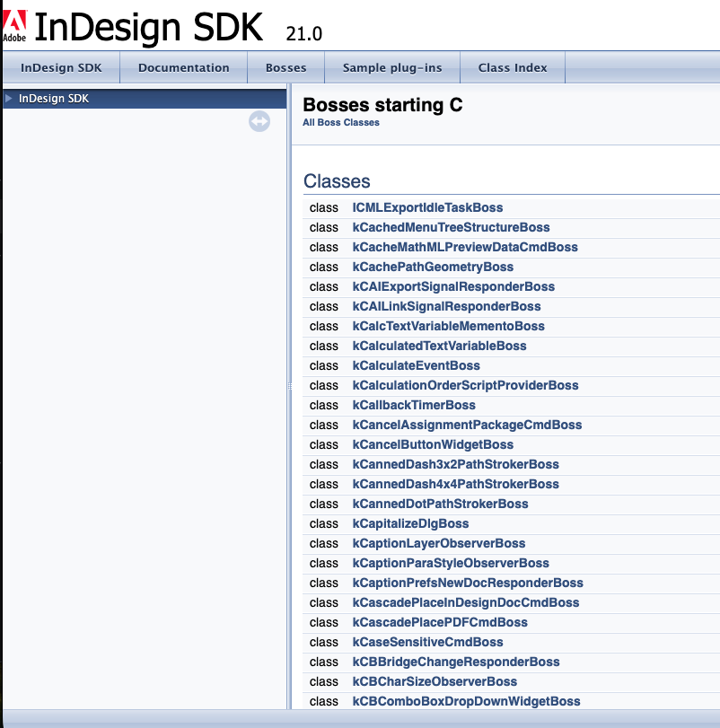Expand the InDesign SDK tree node
Viewport: 720px width, 728px height.
[9, 99]
